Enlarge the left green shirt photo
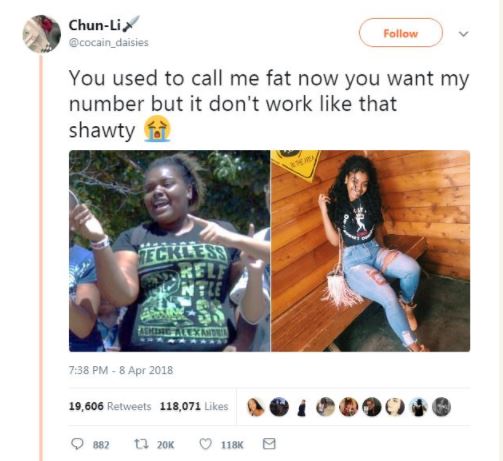Screen dimensions: 503x461 coord(169,251)
